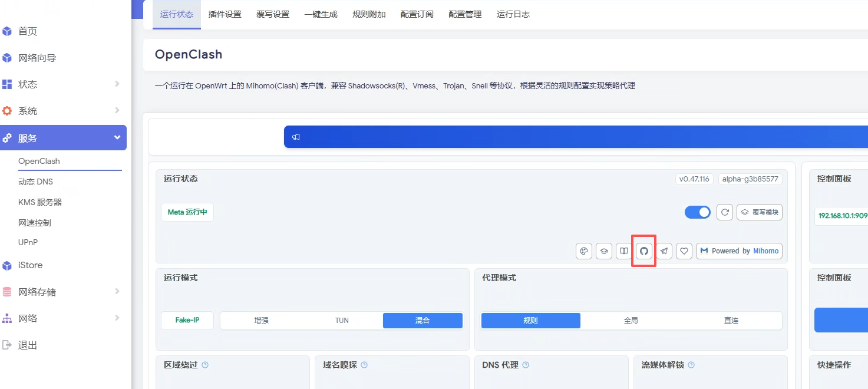This screenshot has height=389, width=868.
Task: Switch to the 一键生成 tab
Action: [x=321, y=14]
